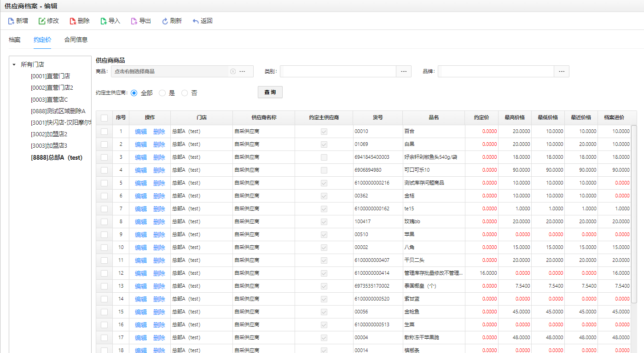Image resolution: width=644 pixels, height=353 pixels.
Task: Clear the 商品 field with the X icon
Action: click(233, 71)
